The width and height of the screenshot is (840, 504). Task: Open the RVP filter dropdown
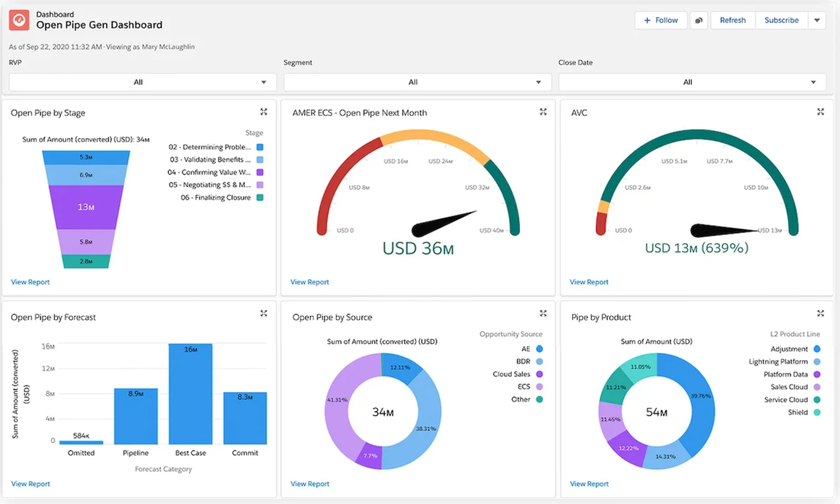point(142,82)
